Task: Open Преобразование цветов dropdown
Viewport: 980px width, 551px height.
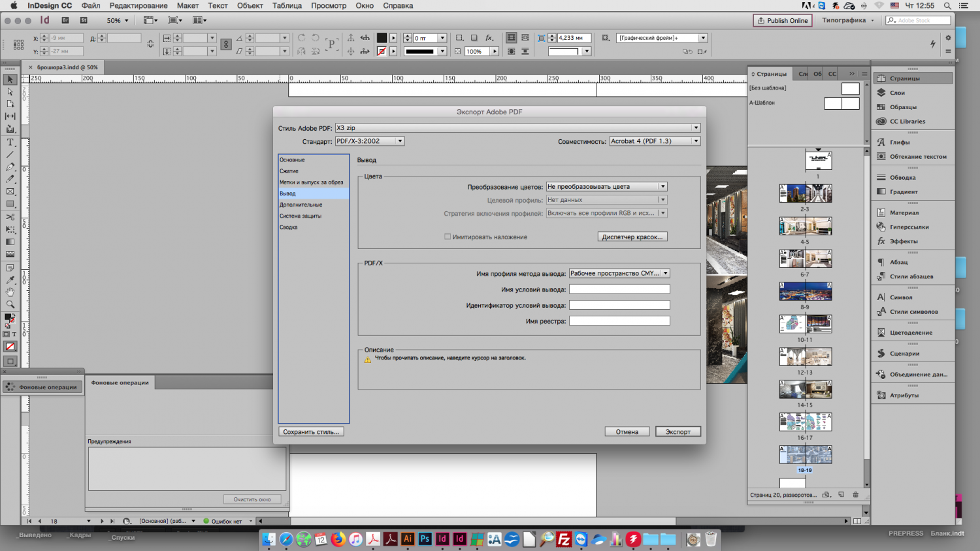Action: [x=606, y=187]
